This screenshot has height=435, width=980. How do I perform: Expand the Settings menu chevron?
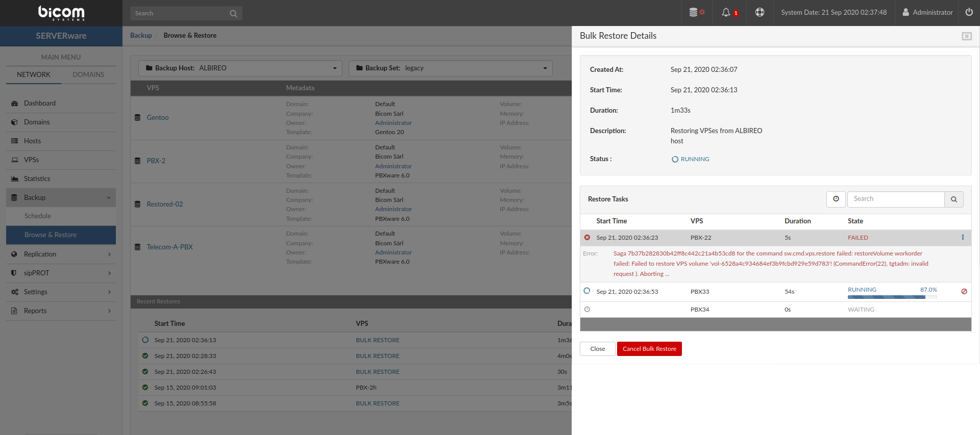[x=109, y=292]
